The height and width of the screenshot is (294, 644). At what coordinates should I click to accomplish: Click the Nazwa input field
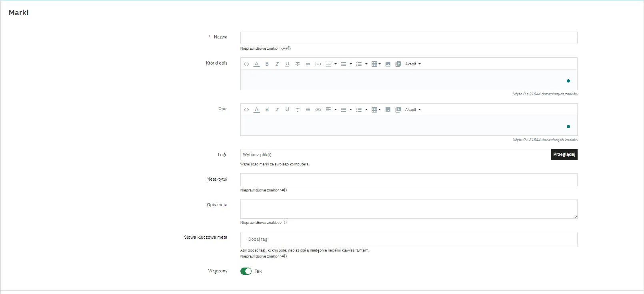coord(408,38)
